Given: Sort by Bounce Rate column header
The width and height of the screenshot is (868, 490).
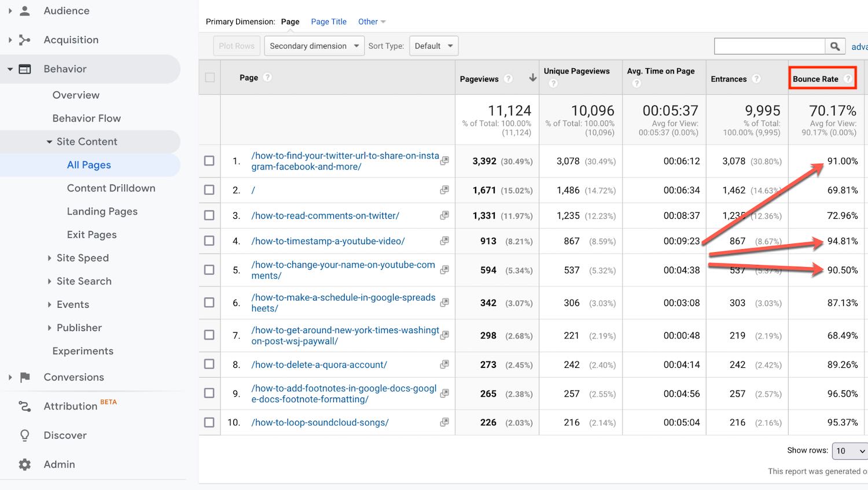Looking at the screenshot, I should pyautogui.click(x=815, y=79).
